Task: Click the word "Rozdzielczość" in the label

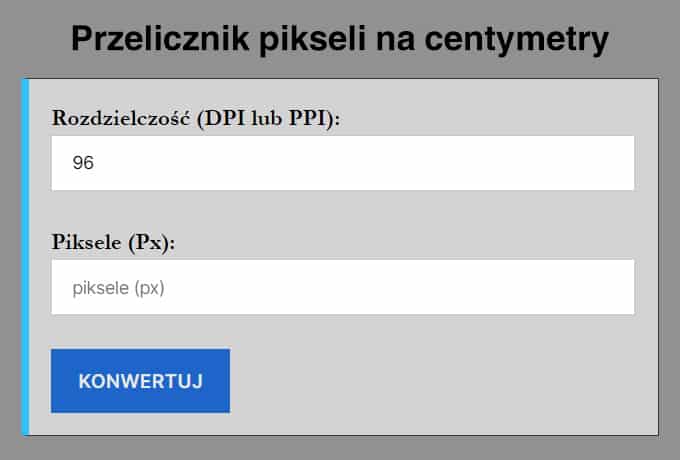Action: [121, 118]
